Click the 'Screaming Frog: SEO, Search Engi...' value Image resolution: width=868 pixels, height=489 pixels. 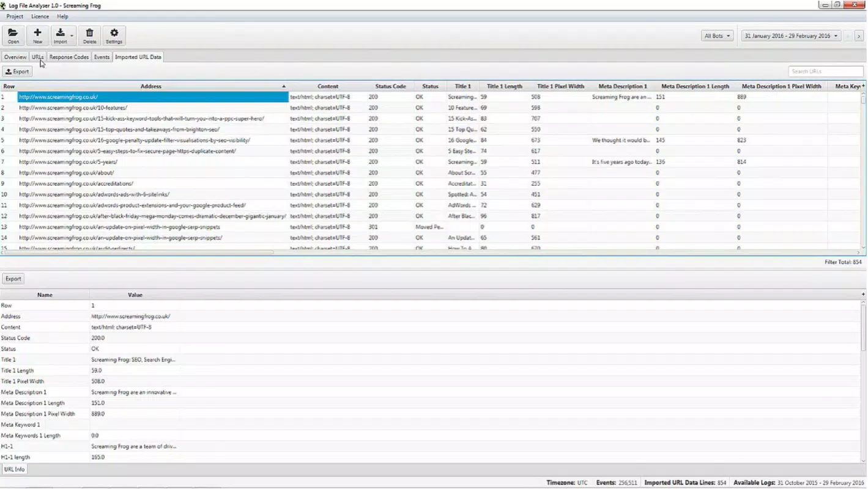(x=133, y=359)
